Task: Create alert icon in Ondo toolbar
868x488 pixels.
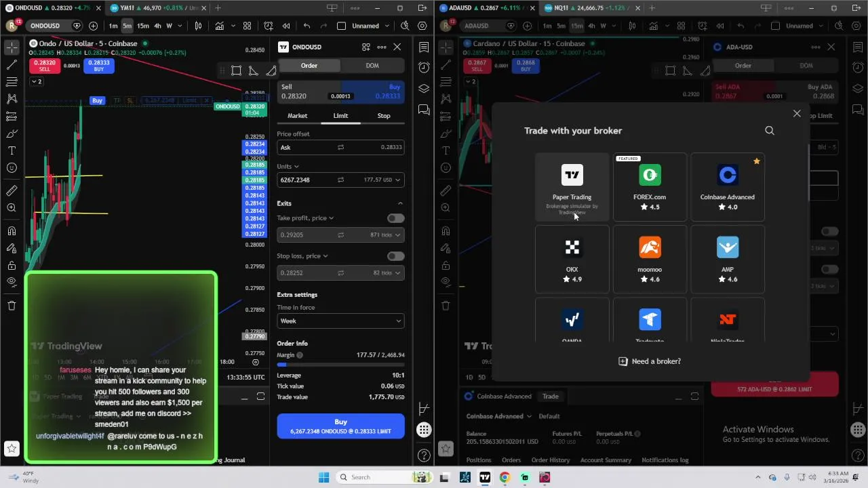Action: tap(269, 26)
